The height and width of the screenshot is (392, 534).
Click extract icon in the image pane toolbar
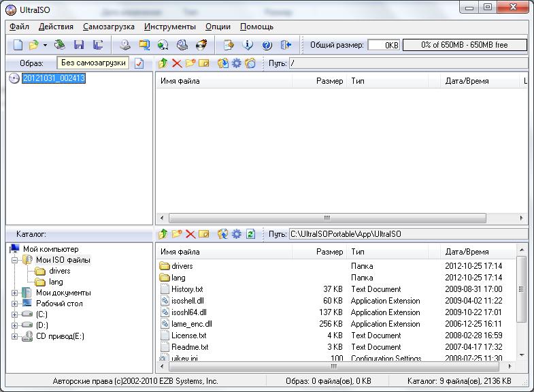click(222, 63)
